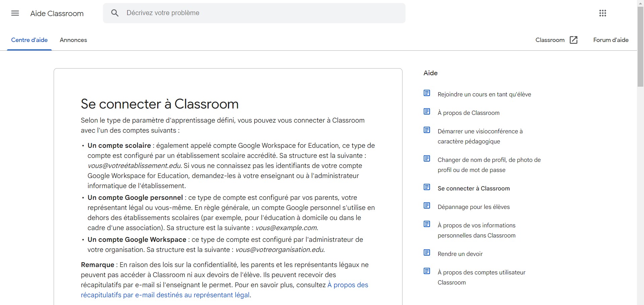Click article icon beside Rendre un devoir
Viewport: 644px width, 305px height.
click(427, 253)
